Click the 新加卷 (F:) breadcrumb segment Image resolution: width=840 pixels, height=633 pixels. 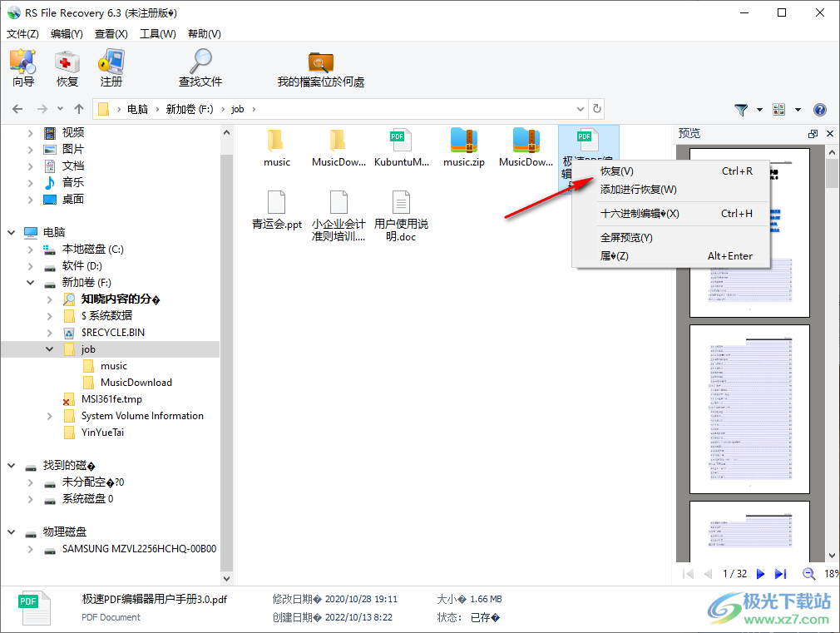point(189,109)
